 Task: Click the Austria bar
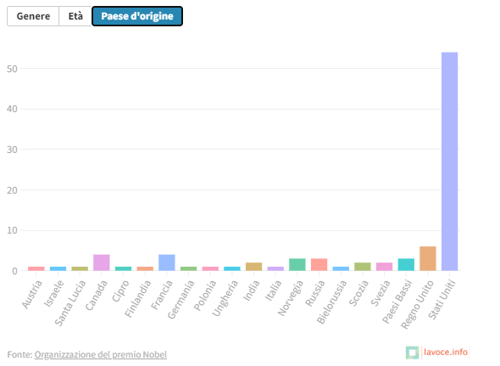pos(36,268)
